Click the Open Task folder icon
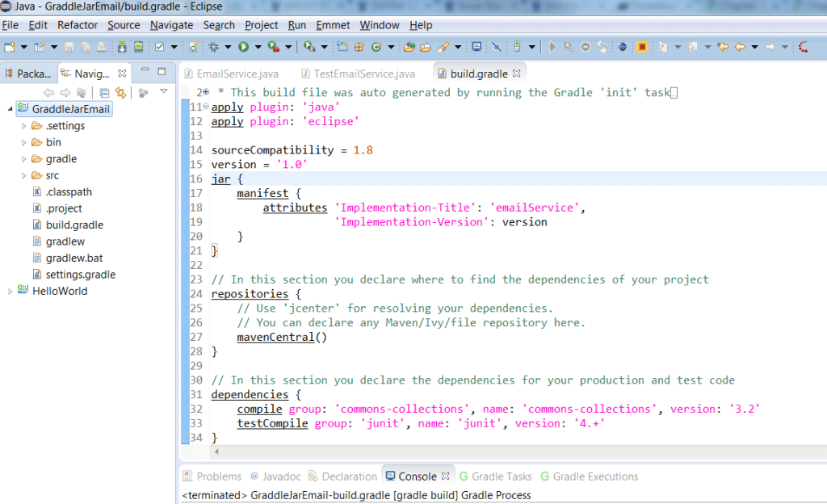This screenshot has width=827, height=504. tap(425, 47)
